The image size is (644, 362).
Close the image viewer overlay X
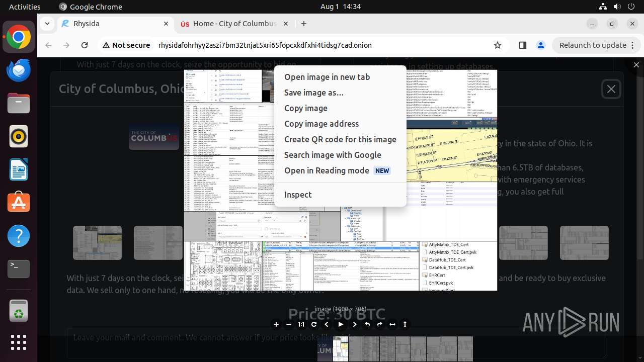pos(636,65)
